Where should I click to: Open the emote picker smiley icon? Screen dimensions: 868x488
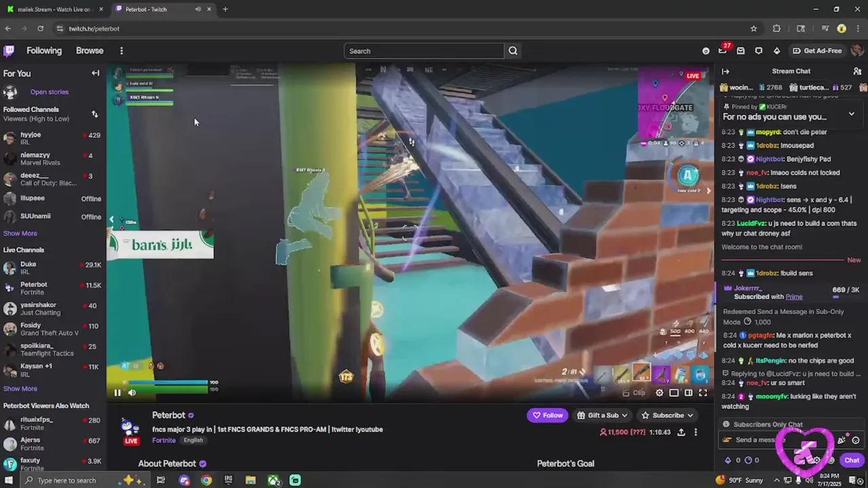tap(856, 440)
